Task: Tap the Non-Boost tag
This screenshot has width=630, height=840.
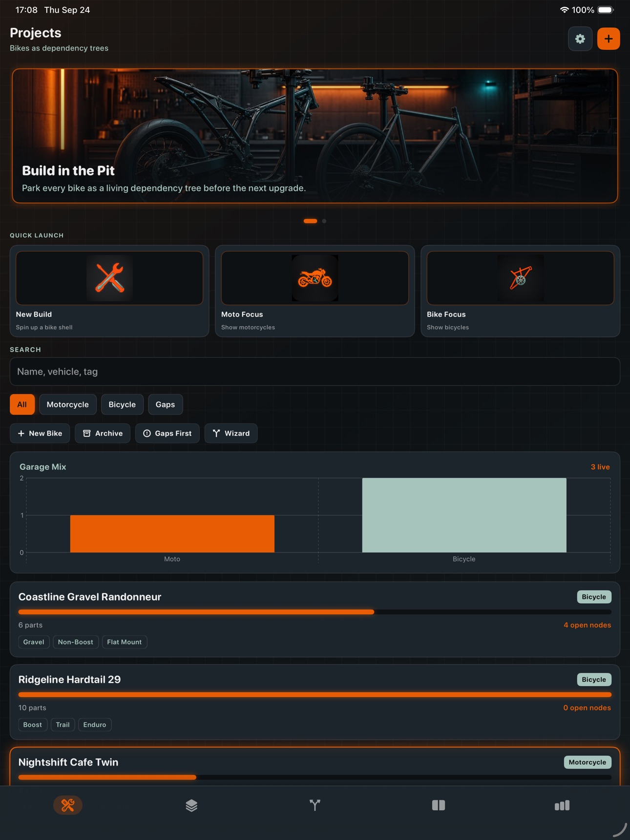Action: coord(76,642)
